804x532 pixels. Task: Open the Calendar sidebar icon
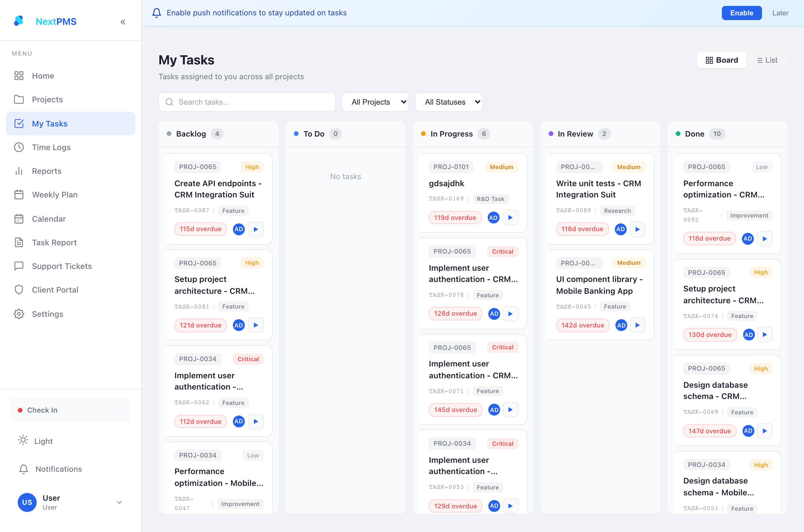point(19,219)
